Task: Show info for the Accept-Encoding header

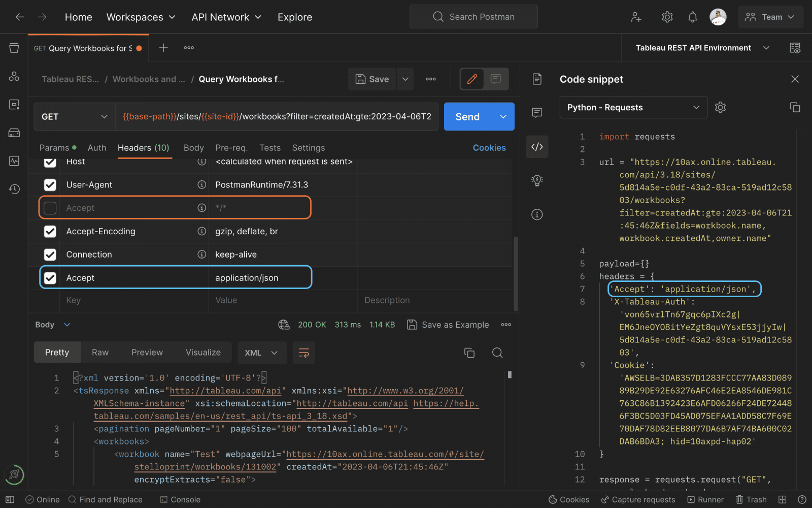Action: pos(201,231)
